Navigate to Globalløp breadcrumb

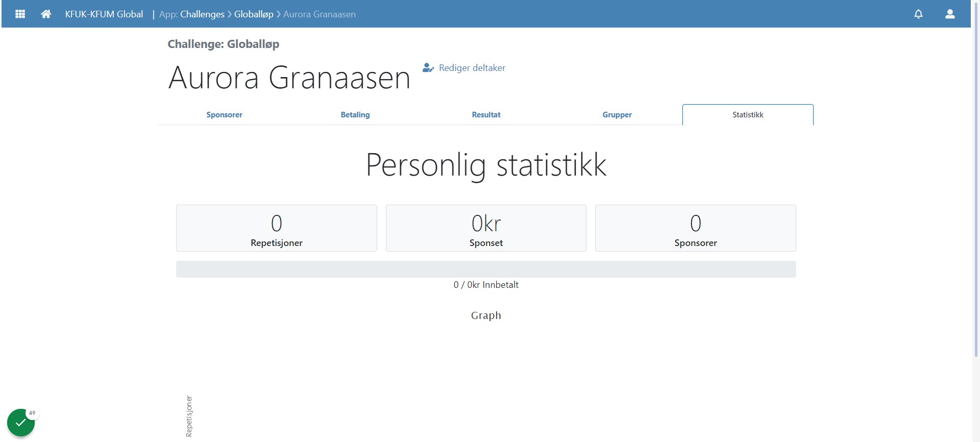click(254, 14)
